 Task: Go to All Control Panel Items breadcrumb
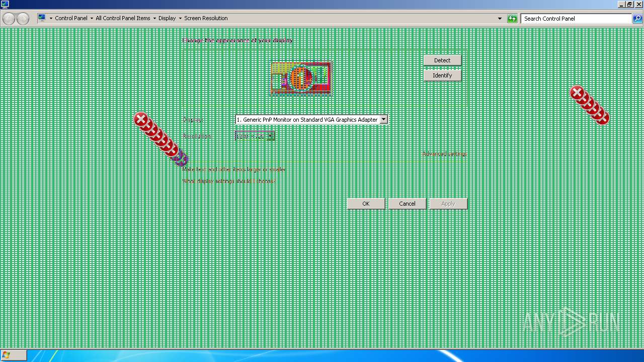pos(123,18)
